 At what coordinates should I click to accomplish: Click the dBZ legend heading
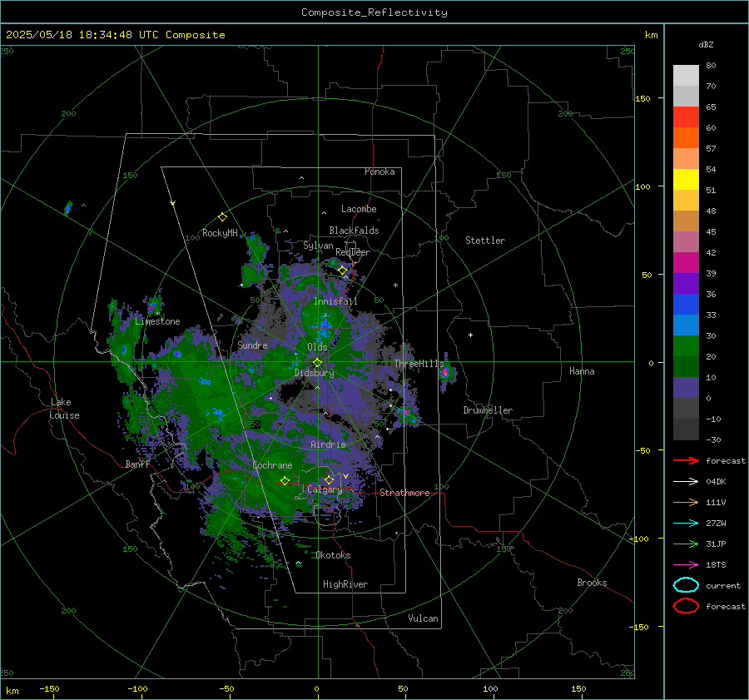(x=706, y=45)
